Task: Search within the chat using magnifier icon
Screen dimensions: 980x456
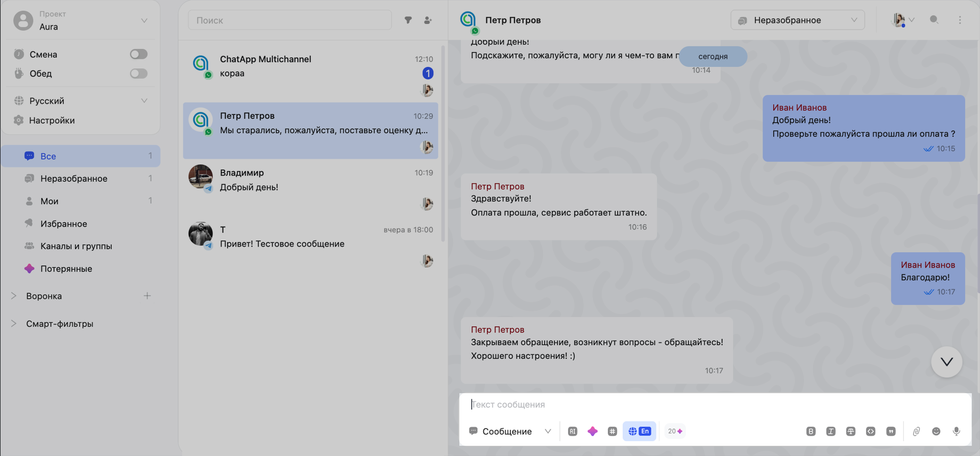Action: click(x=934, y=20)
